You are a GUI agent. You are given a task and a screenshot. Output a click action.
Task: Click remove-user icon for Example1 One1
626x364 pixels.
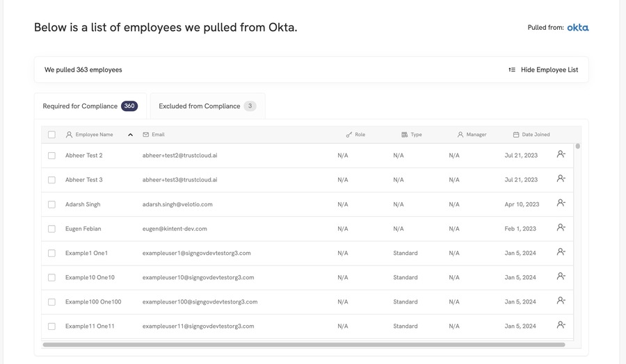(x=561, y=251)
